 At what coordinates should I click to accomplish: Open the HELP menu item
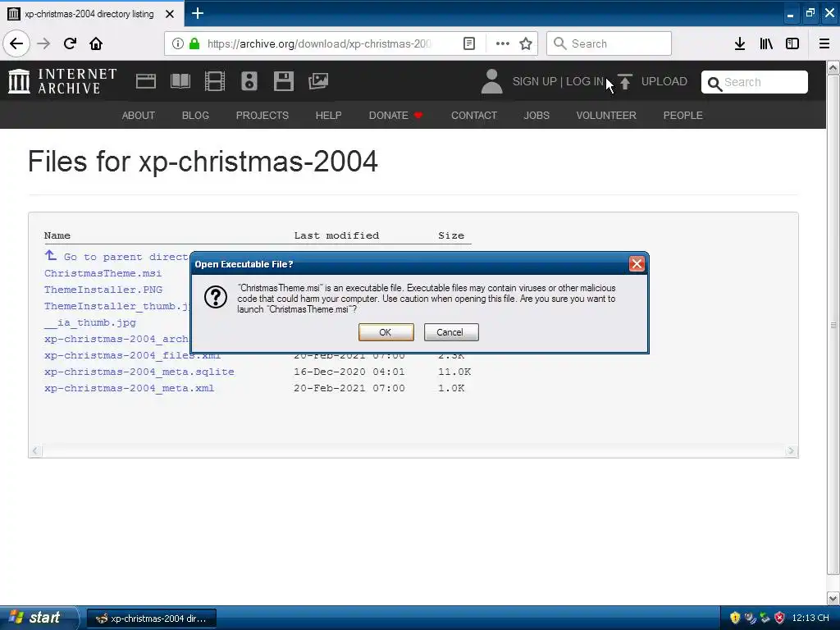(x=328, y=115)
